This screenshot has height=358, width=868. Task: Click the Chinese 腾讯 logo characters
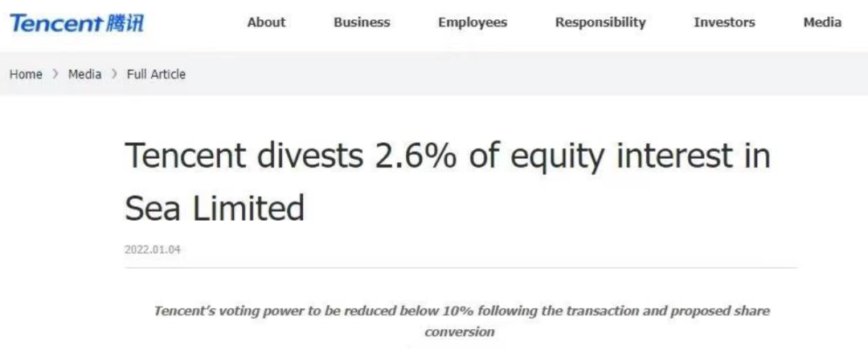(125, 23)
